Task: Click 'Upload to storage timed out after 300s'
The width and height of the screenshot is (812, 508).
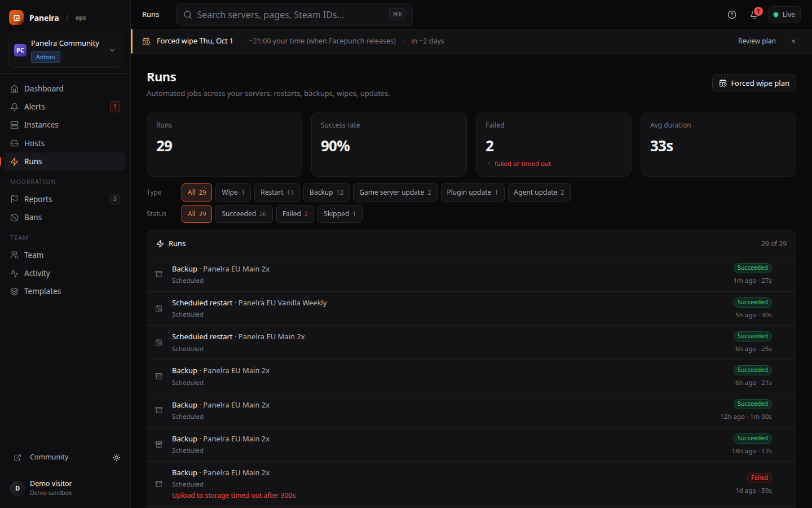Action: 233,496
